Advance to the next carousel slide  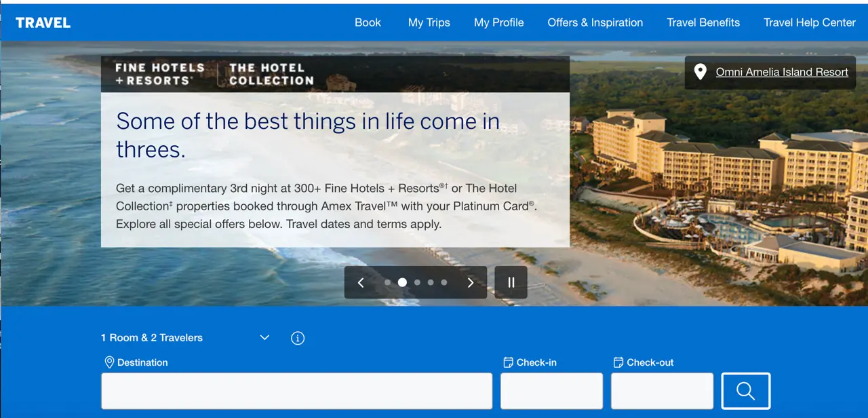point(470,282)
